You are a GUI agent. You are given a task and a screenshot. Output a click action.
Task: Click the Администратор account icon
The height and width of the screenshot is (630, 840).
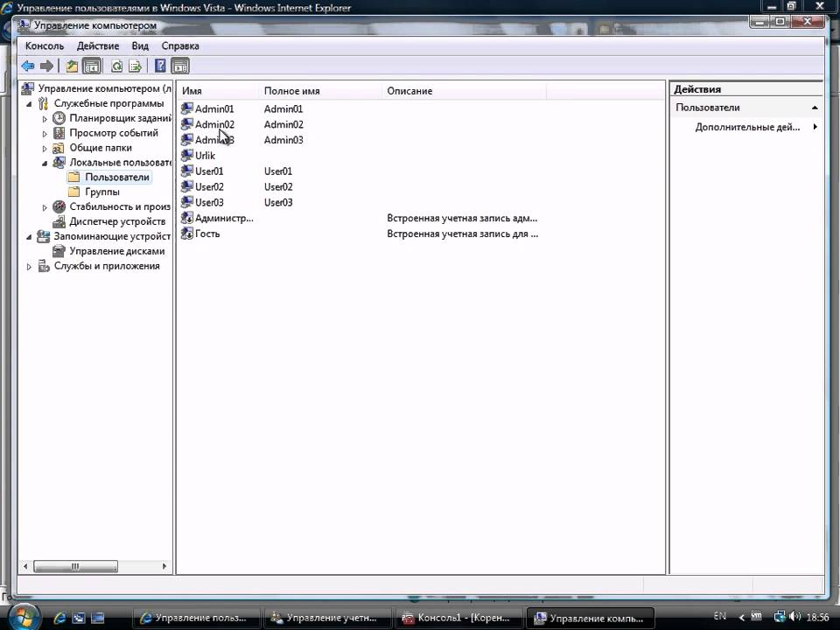tap(187, 218)
